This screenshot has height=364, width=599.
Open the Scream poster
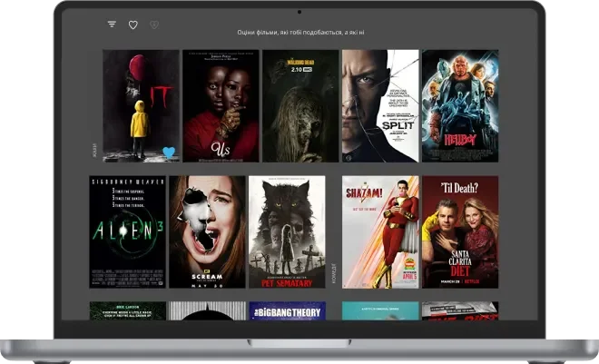207,231
